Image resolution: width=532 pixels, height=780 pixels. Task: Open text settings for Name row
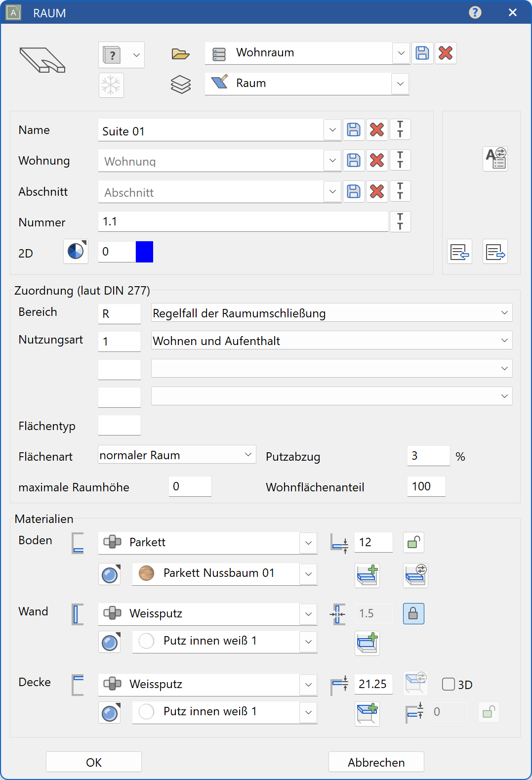(400, 130)
